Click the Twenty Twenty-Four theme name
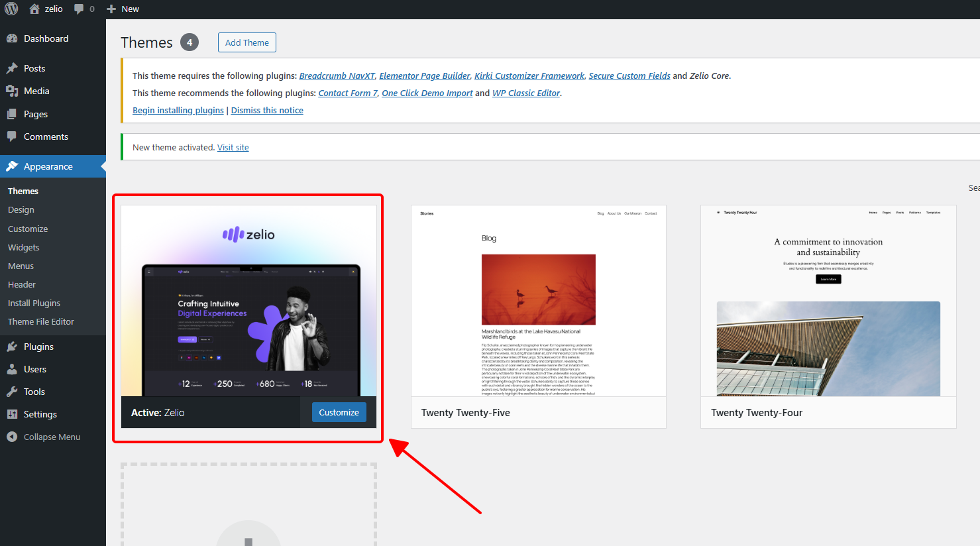This screenshot has height=546, width=980. coord(757,412)
